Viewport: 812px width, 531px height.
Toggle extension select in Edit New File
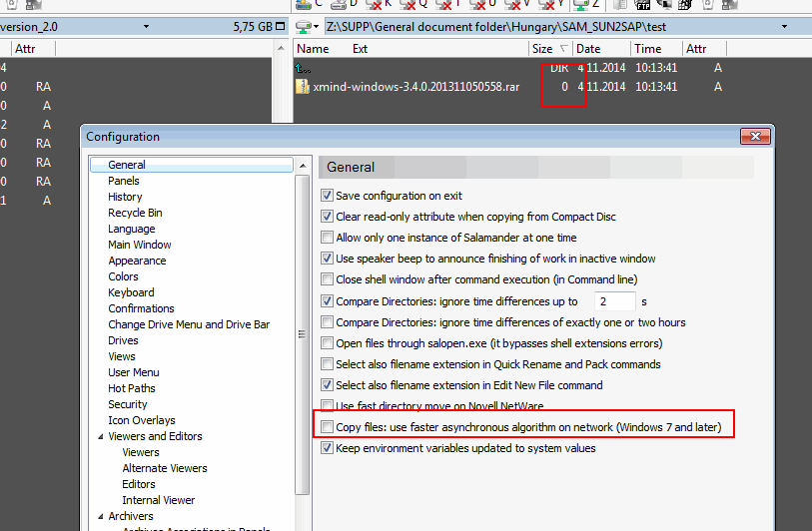click(327, 385)
